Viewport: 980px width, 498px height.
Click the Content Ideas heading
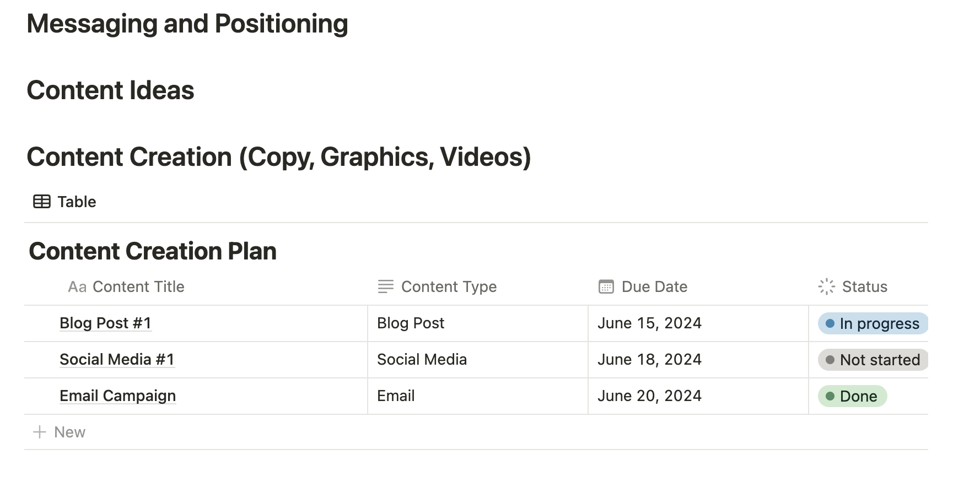pos(110,90)
